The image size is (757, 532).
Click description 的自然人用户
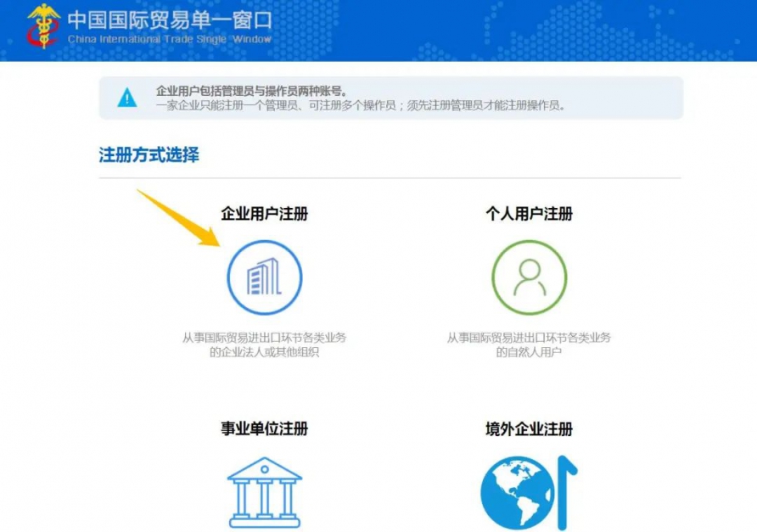pyautogui.click(x=529, y=352)
